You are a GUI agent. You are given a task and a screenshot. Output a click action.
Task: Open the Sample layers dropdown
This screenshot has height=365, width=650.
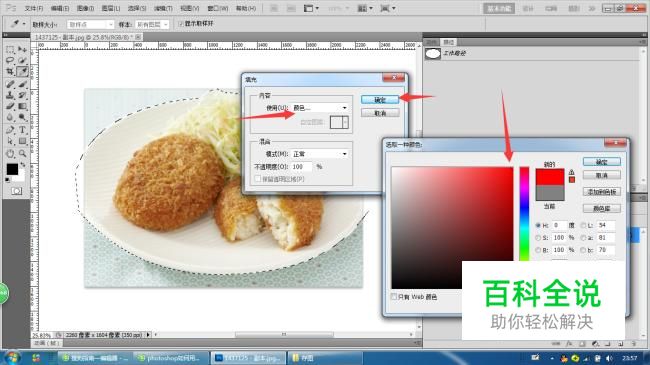[x=152, y=25]
